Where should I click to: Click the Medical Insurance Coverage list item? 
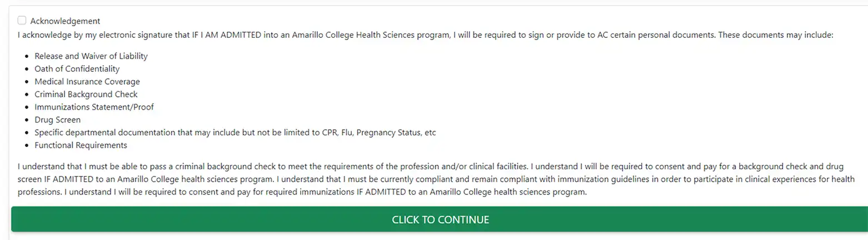coord(87,82)
